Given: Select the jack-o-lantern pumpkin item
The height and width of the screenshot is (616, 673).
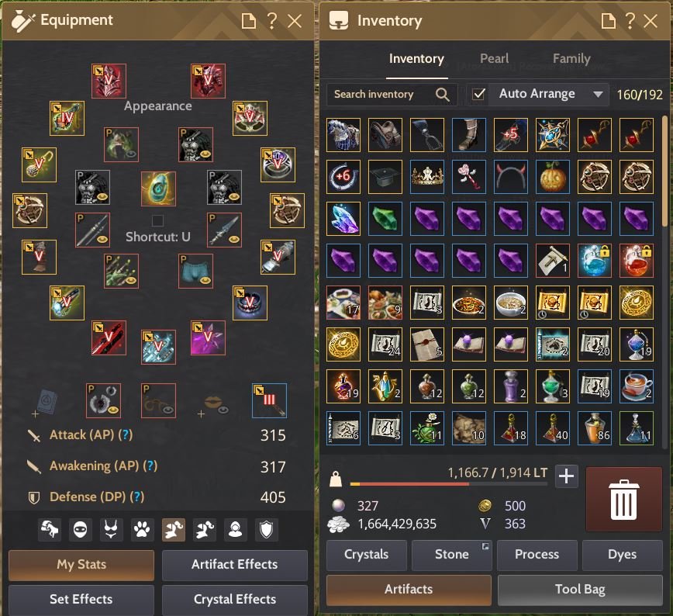Looking at the screenshot, I should [552, 177].
